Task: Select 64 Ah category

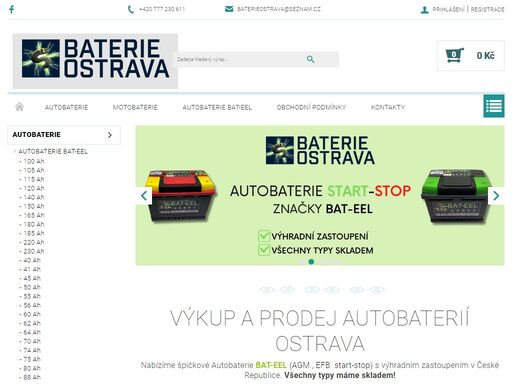Action: 32,332
